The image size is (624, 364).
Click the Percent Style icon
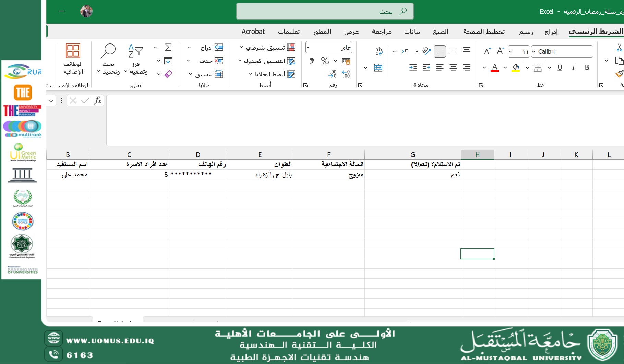click(x=325, y=61)
